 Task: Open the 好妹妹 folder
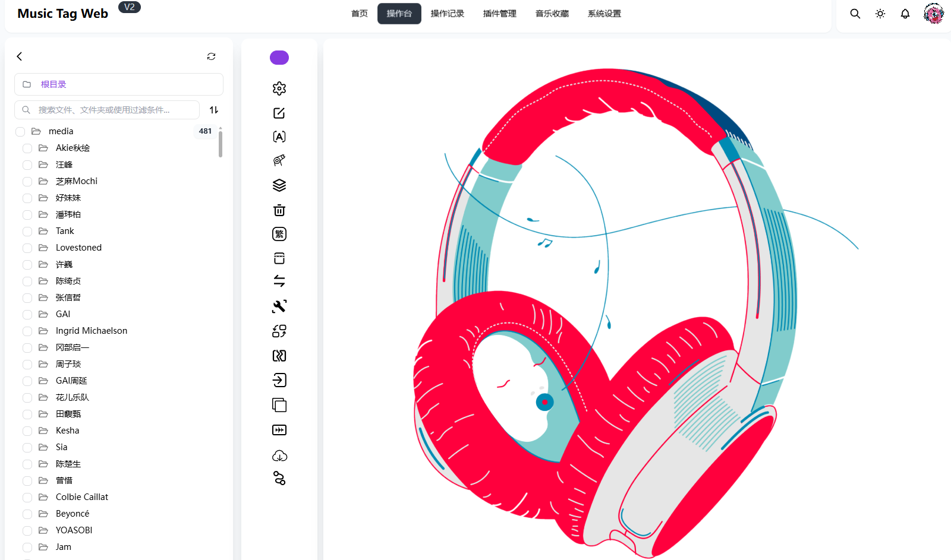click(x=68, y=198)
